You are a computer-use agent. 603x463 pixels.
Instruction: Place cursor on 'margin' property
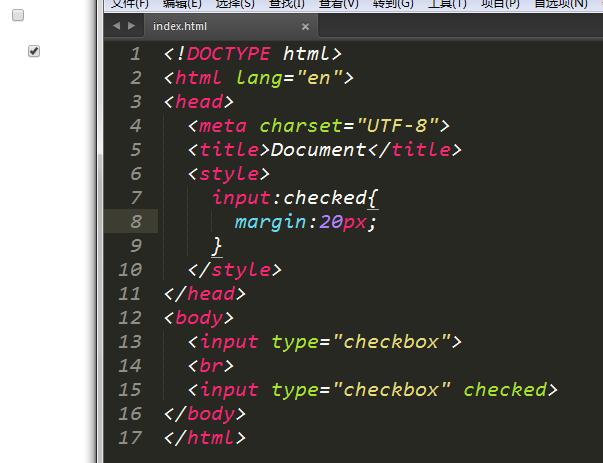coord(272,222)
